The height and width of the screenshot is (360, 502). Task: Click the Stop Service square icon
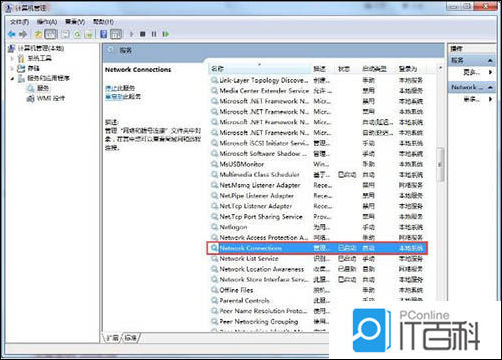[143, 34]
